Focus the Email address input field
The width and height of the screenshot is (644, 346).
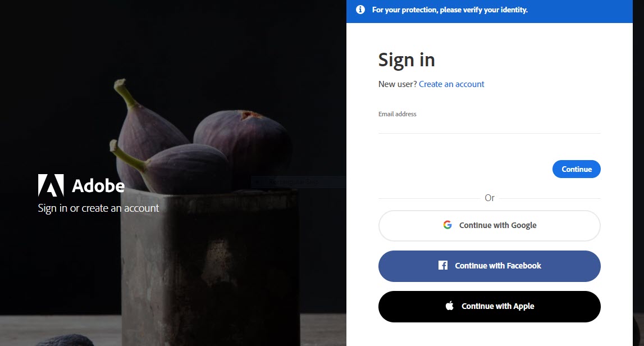click(489, 126)
